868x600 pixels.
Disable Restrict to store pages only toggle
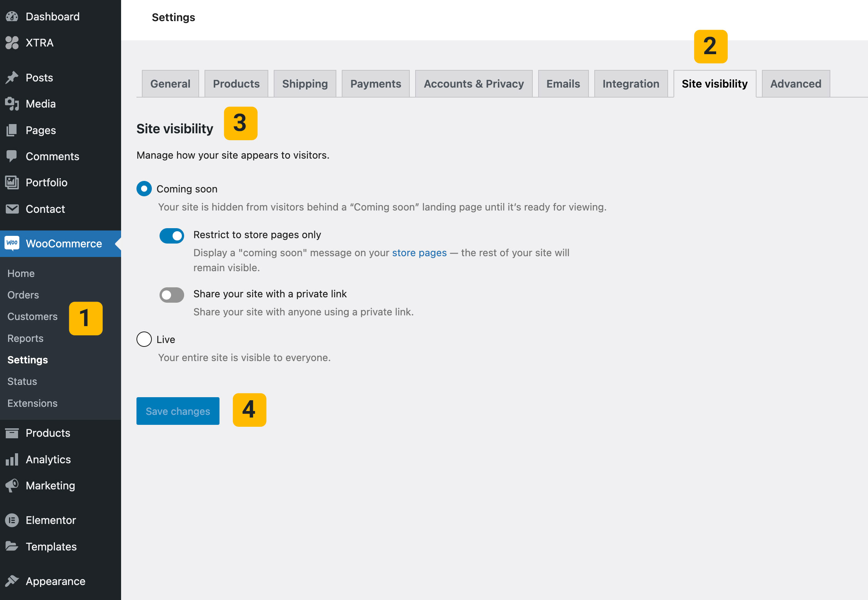(x=172, y=235)
